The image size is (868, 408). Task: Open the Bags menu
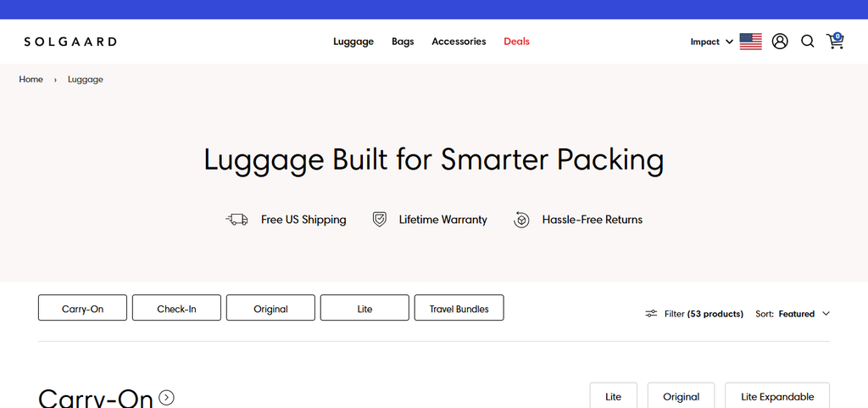[403, 42]
